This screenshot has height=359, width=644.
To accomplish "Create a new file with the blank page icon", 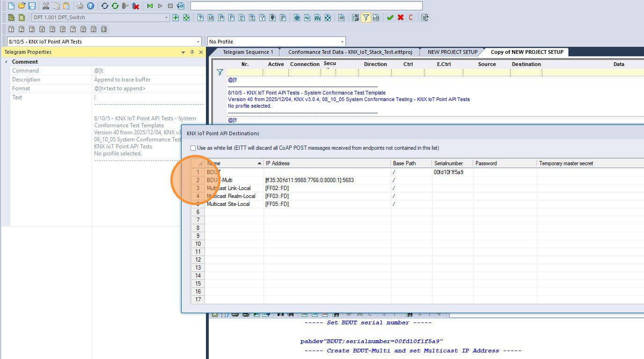I will (11, 6).
